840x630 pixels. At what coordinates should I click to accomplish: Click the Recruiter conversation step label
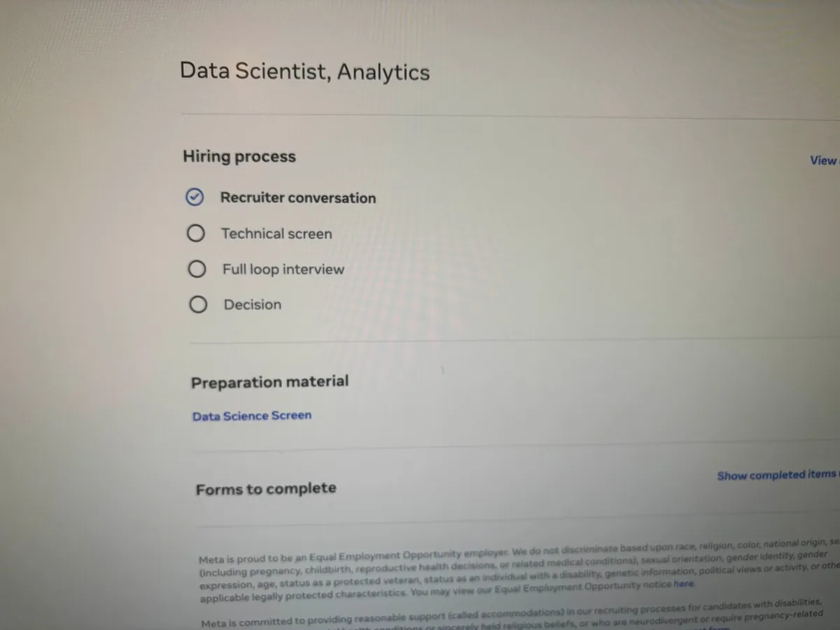coord(298,198)
